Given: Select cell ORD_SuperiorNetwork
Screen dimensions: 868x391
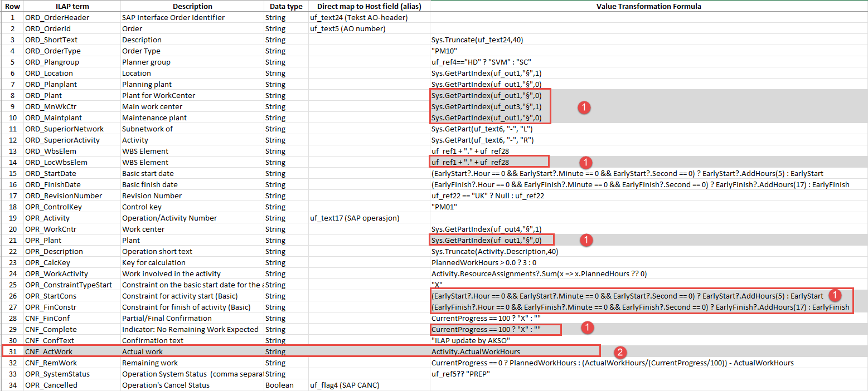Looking at the screenshot, I should click(x=72, y=129).
